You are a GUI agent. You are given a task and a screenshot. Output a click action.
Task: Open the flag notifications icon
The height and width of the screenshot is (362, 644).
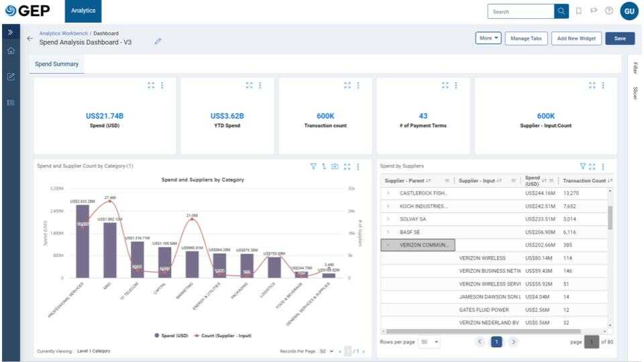point(594,11)
